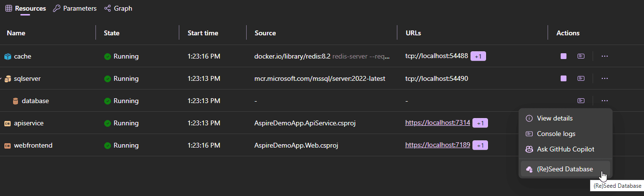The width and height of the screenshot is (644, 196).
Task: Open console logs icon for sqlserver
Action: pos(581,78)
